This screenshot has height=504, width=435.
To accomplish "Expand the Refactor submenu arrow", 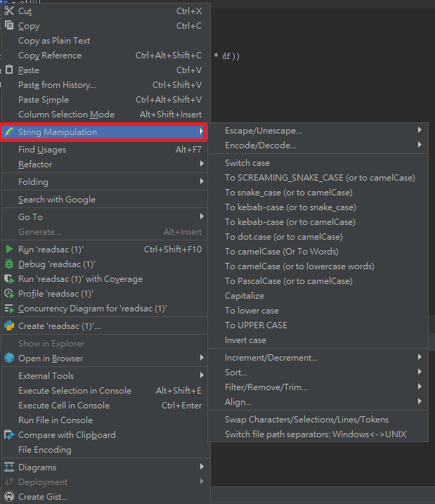I will [202, 164].
